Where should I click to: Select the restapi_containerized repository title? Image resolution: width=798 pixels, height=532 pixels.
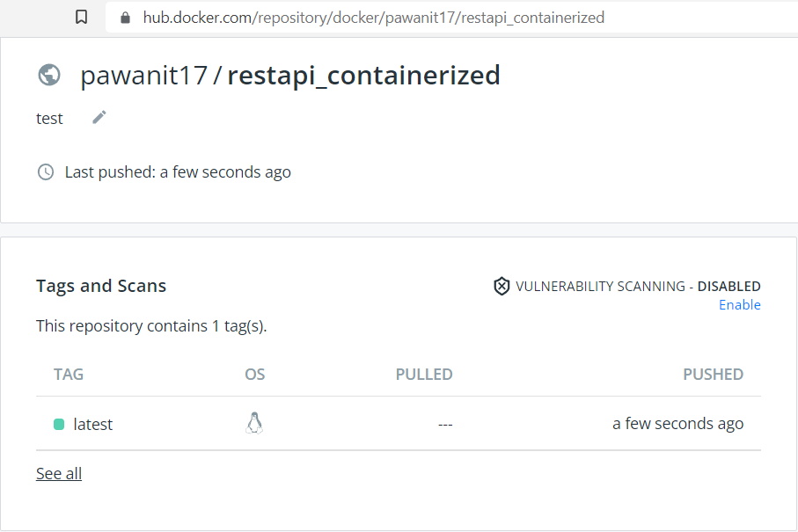pyautogui.click(x=362, y=75)
